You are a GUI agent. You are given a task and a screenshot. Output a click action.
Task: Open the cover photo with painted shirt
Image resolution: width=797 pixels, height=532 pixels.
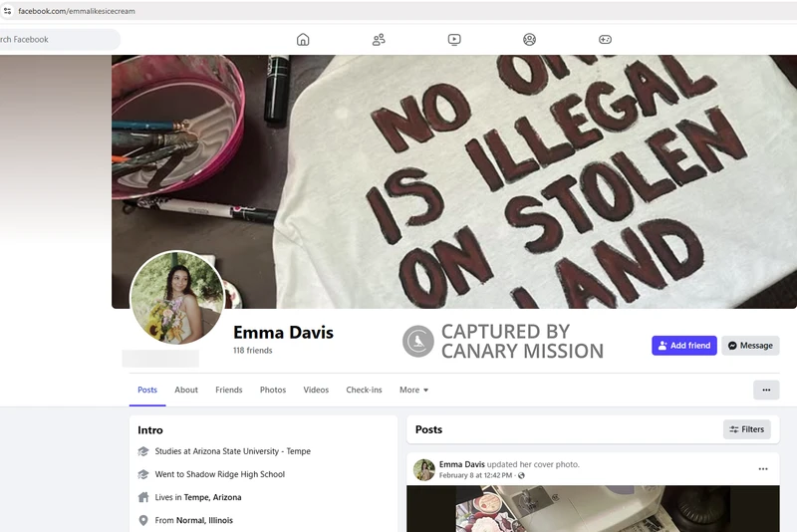point(454,181)
